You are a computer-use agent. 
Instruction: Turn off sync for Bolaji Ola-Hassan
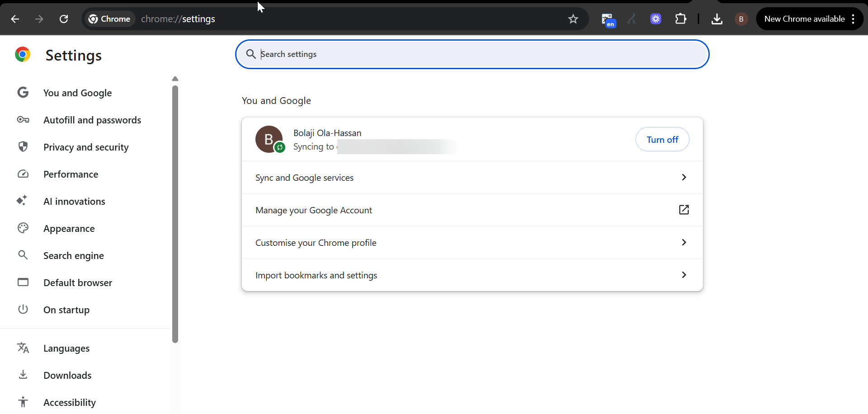tap(662, 140)
